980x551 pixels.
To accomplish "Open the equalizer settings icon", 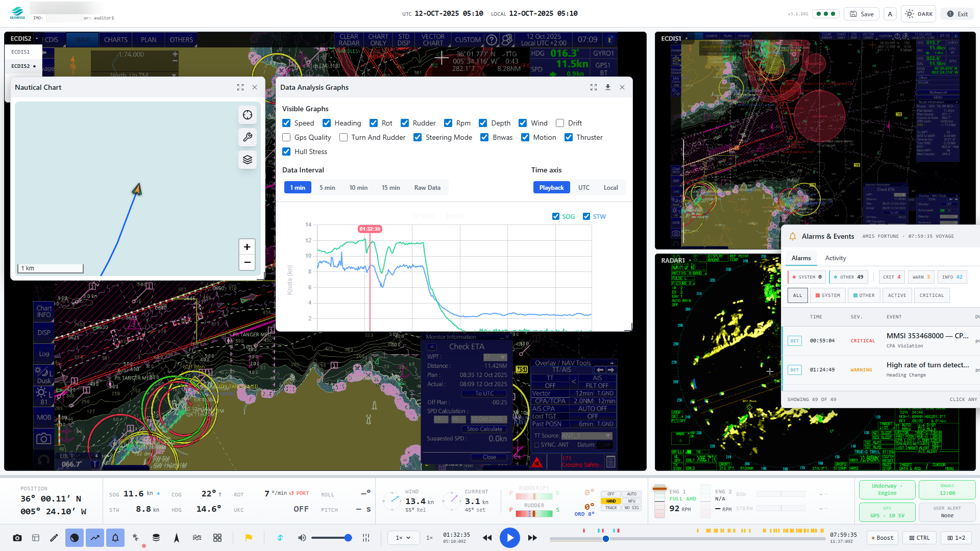I will coord(366,538).
